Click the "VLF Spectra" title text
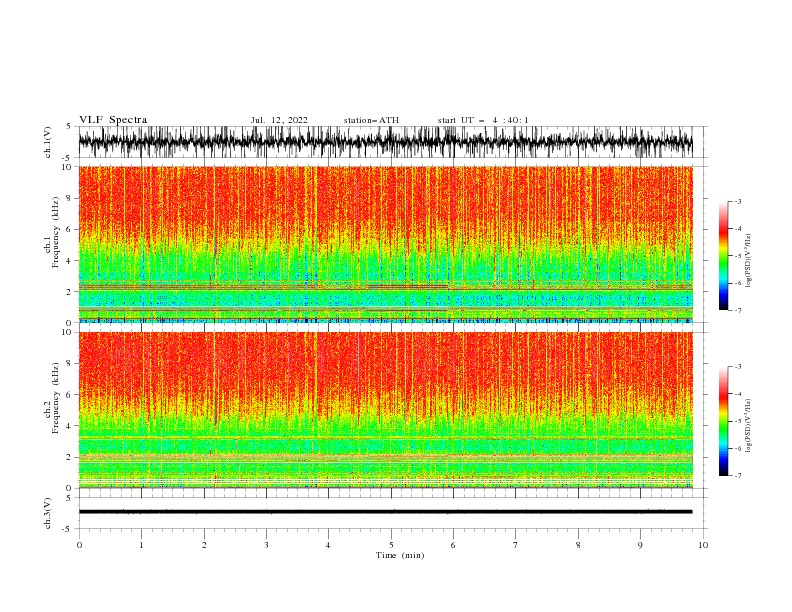This screenshot has height=612, width=792. point(113,120)
